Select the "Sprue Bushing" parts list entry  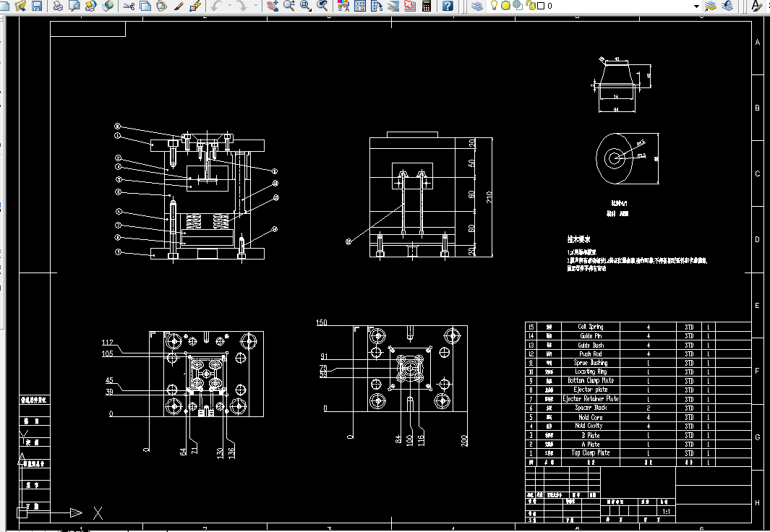[590, 363]
